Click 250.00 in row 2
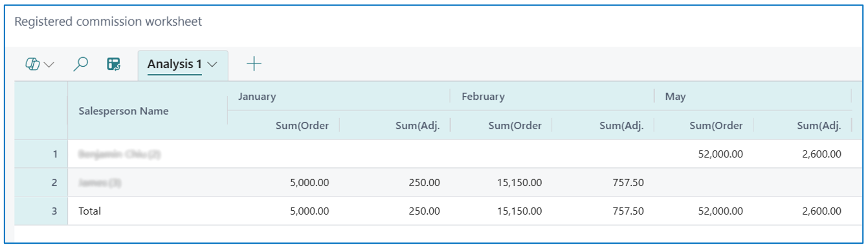Image resolution: width=868 pixels, height=247 pixels. tap(425, 183)
